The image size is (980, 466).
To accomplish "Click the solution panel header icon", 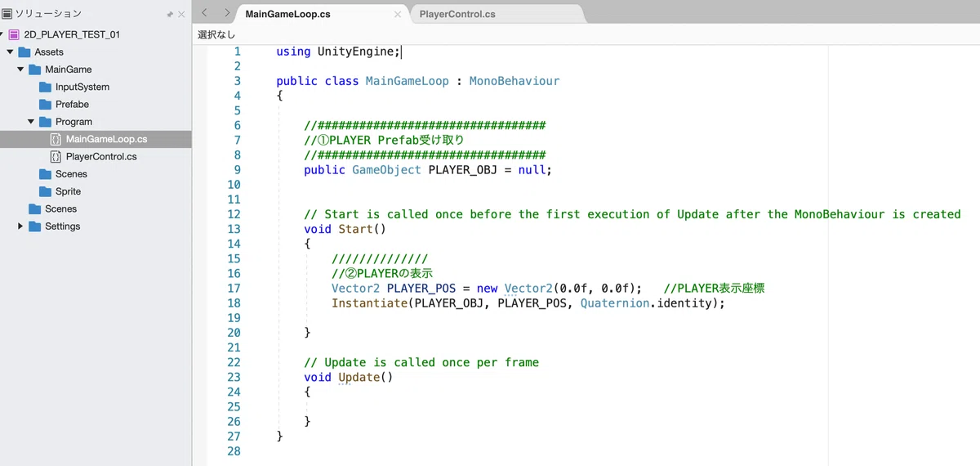I will (7, 14).
